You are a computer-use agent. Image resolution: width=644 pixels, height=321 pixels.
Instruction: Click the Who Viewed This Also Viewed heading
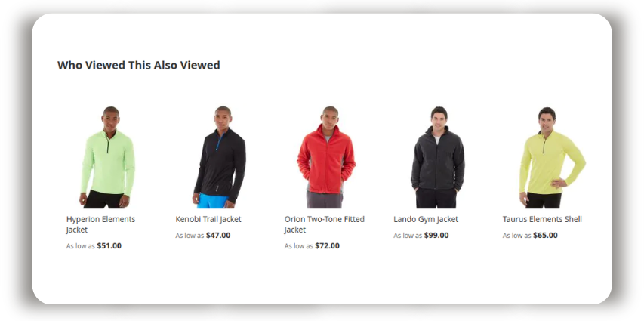click(x=139, y=65)
